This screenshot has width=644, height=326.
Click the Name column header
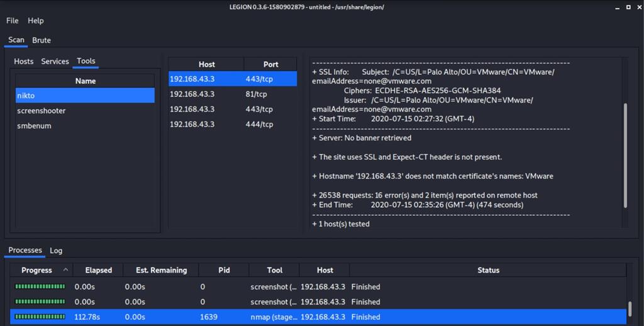tap(85, 81)
